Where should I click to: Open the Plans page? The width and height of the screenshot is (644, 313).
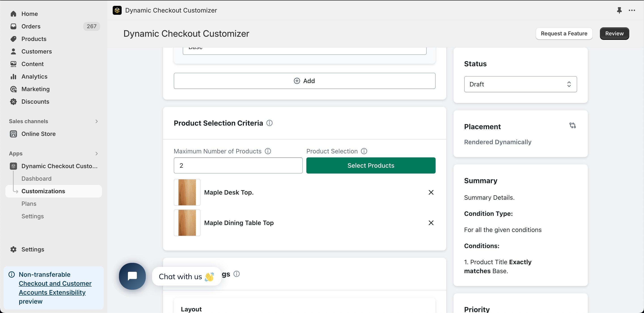(x=29, y=204)
